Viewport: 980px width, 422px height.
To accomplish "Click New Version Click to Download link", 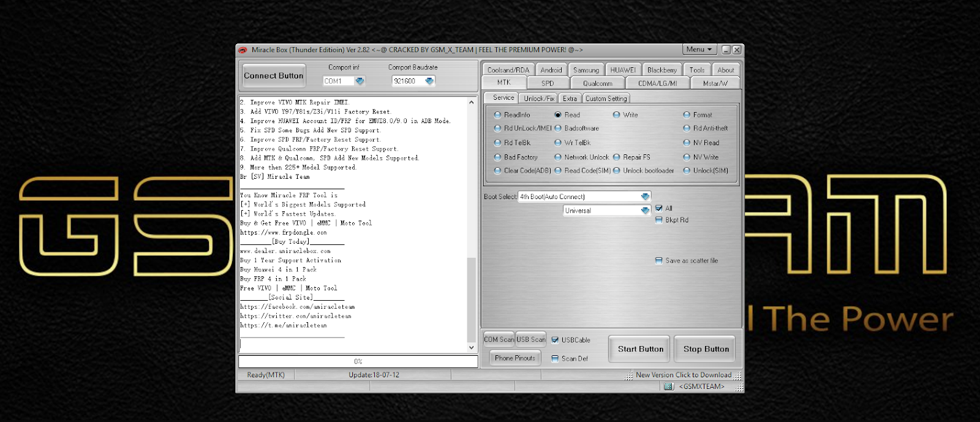I will [684, 375].
